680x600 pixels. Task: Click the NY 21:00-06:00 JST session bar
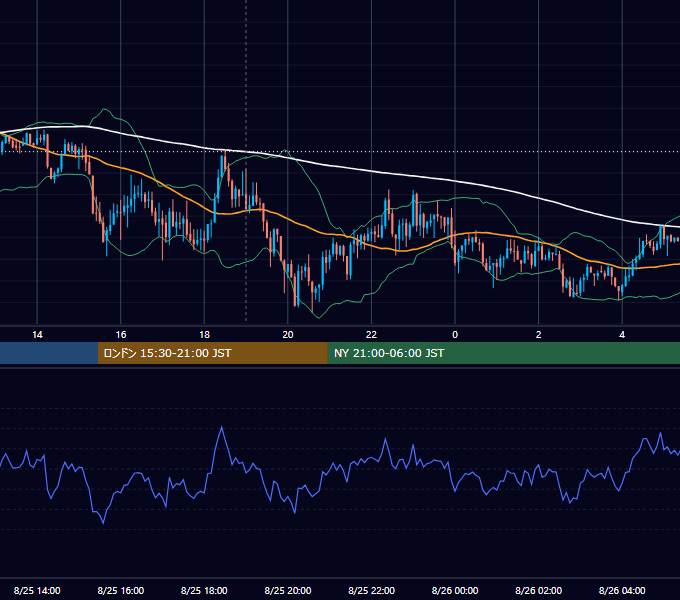point(503,353)
